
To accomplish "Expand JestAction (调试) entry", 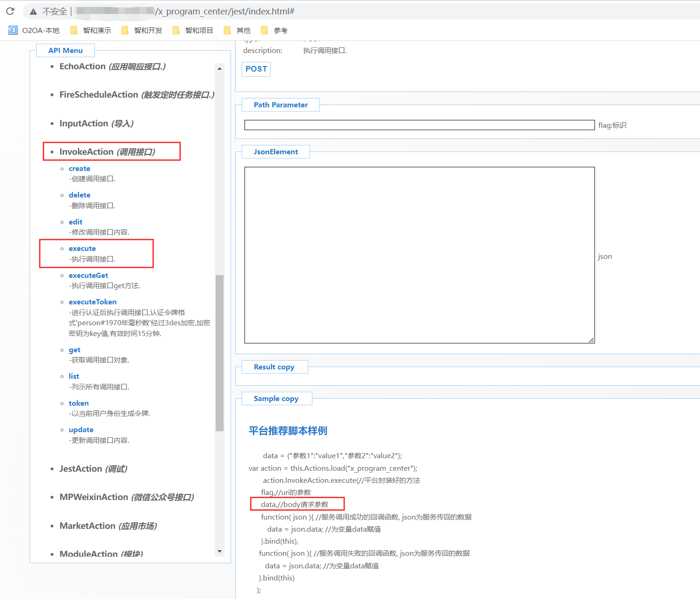I will click(x=93, y=469).
